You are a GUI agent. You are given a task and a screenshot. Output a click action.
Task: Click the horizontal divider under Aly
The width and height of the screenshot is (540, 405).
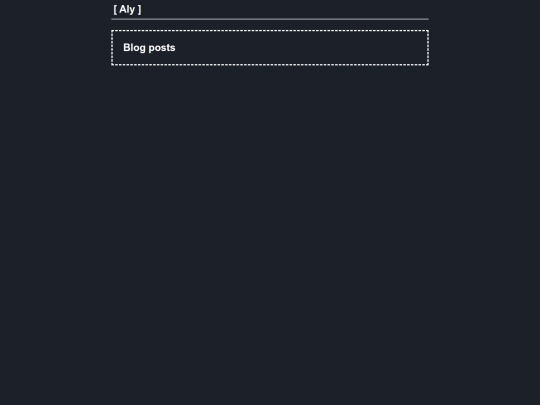tap(270, 19)
